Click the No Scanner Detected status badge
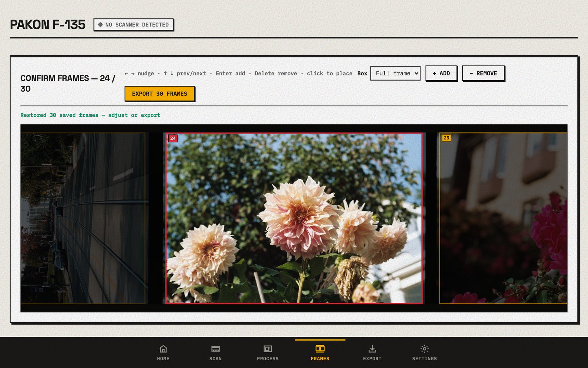588x368 pixels. (x=133, y=25)
